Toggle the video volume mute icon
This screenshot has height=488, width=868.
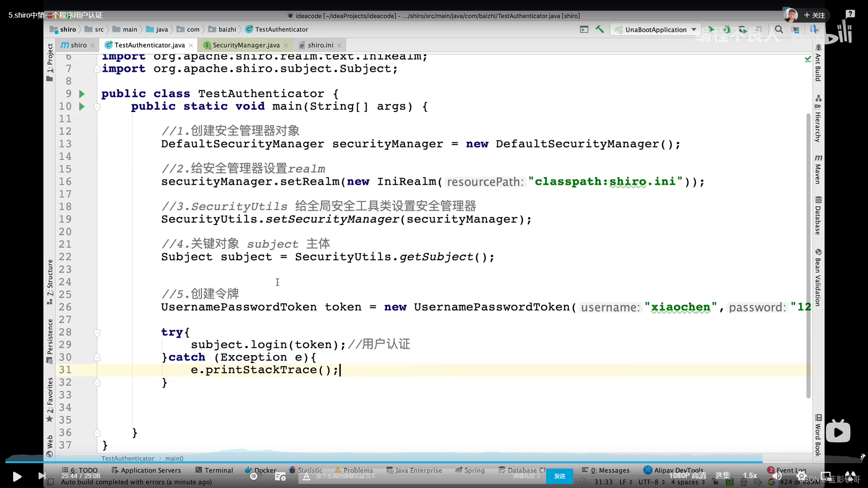pyautogui.click(x=778, y=476)
